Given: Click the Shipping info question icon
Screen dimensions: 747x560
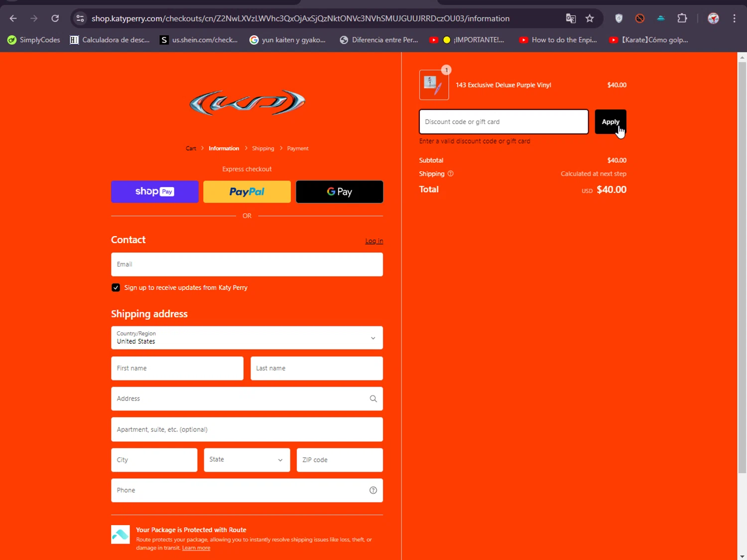Looking at the screenshot, I should click(451, 174).
